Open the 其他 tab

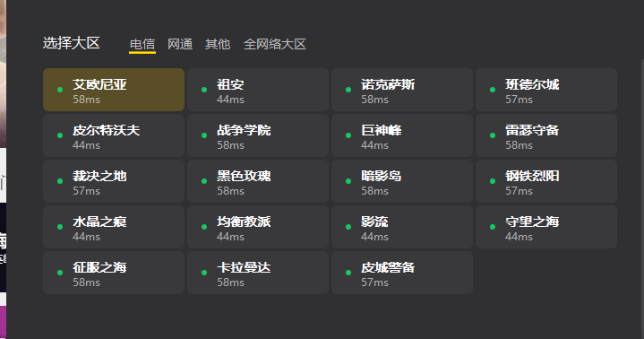coord(218,44)
